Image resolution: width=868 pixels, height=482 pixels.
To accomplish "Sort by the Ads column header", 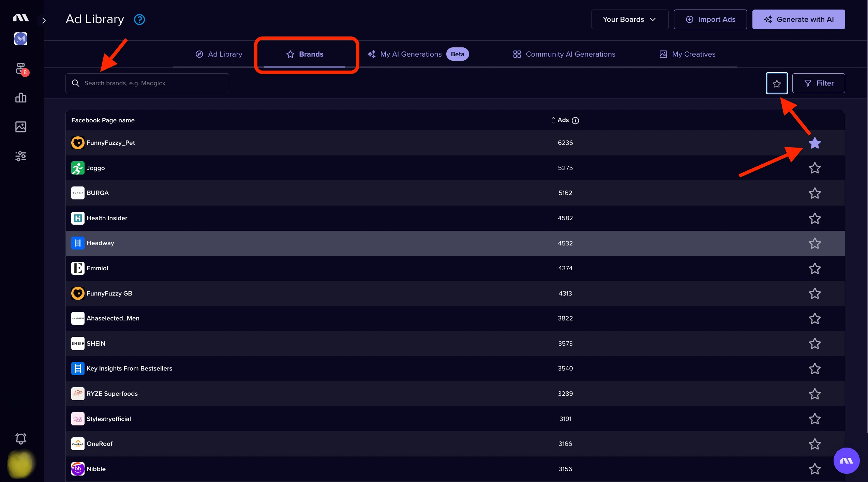I will (560, 120).
